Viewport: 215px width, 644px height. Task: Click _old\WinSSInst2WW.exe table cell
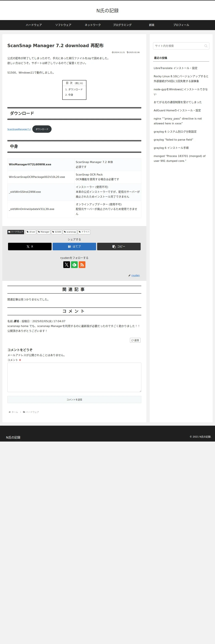tap(41, 192)
